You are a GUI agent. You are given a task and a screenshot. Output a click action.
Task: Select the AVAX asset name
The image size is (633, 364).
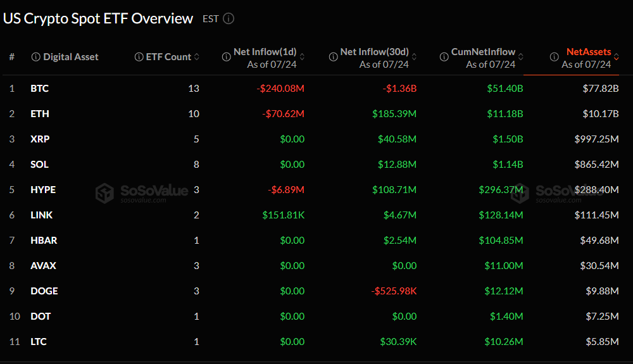[43, 265]
